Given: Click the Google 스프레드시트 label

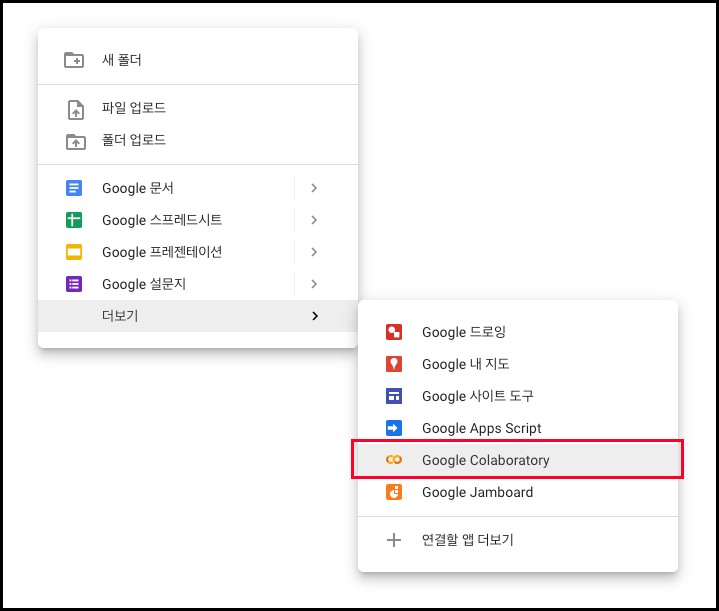Looking at the screenshot, I should click(162, 220).
